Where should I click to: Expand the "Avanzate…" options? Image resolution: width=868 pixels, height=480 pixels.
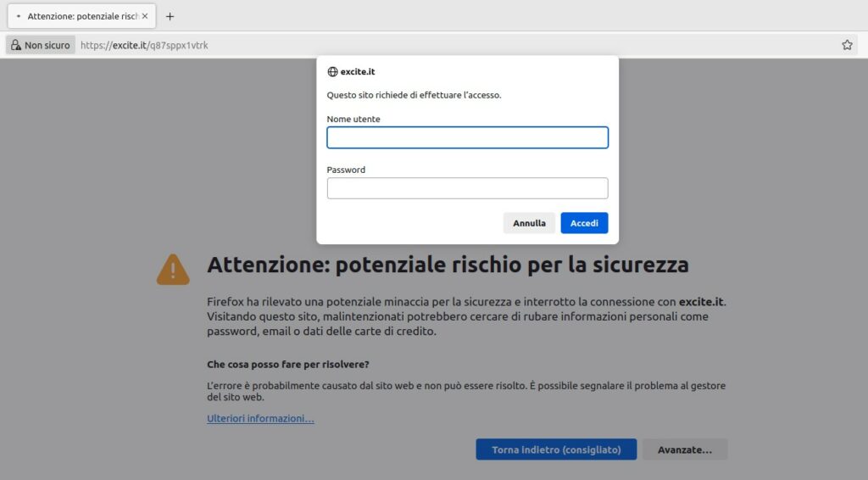click(x=684, y=449)
